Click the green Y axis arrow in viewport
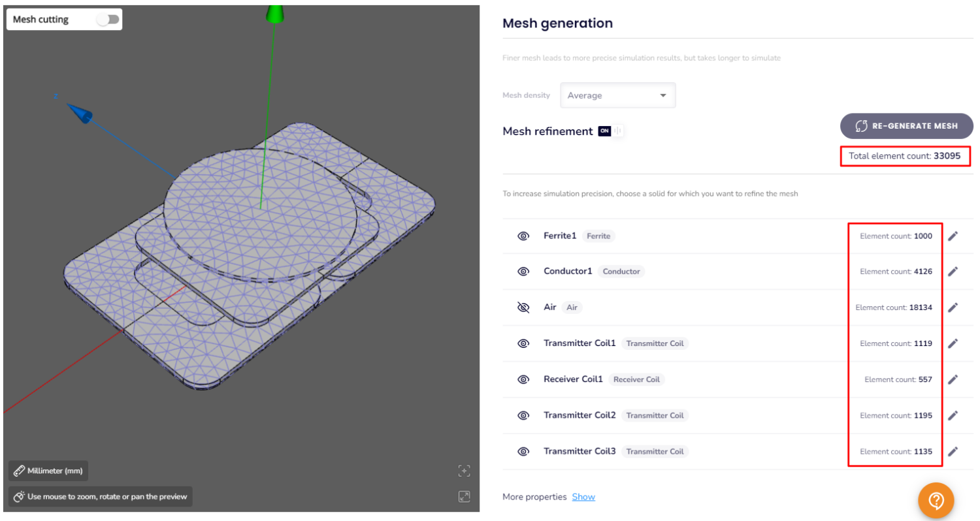The image size is (980, 521). [274, 13]
